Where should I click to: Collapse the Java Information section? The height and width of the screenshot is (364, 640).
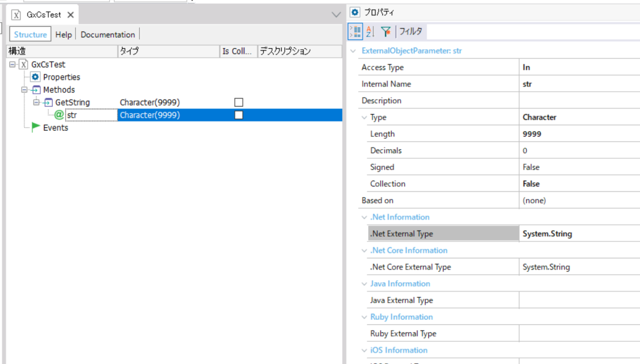point(364,284)
